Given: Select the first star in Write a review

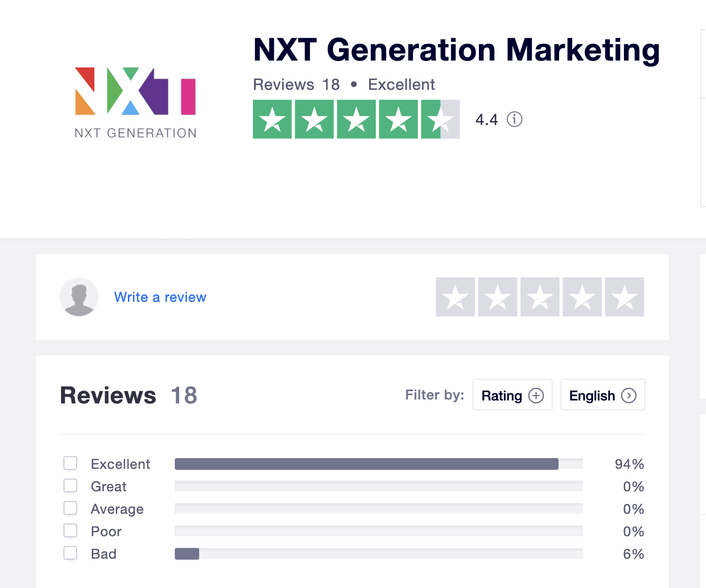Looking at the screenshot, I should click(455, 297).
